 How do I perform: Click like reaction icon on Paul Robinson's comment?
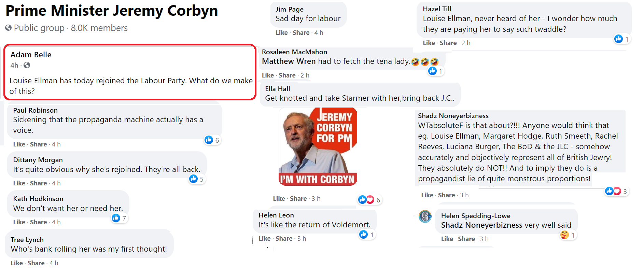click(x=209, y=140)
